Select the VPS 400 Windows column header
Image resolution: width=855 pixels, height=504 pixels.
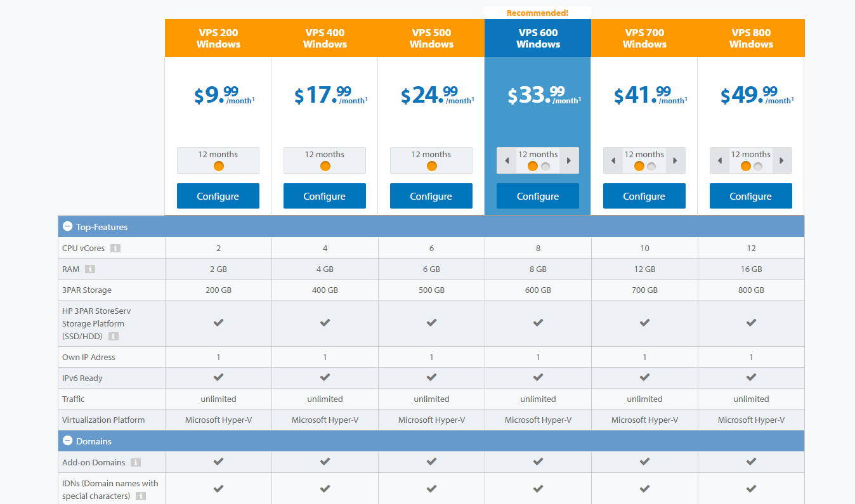[x=325, y=38]
